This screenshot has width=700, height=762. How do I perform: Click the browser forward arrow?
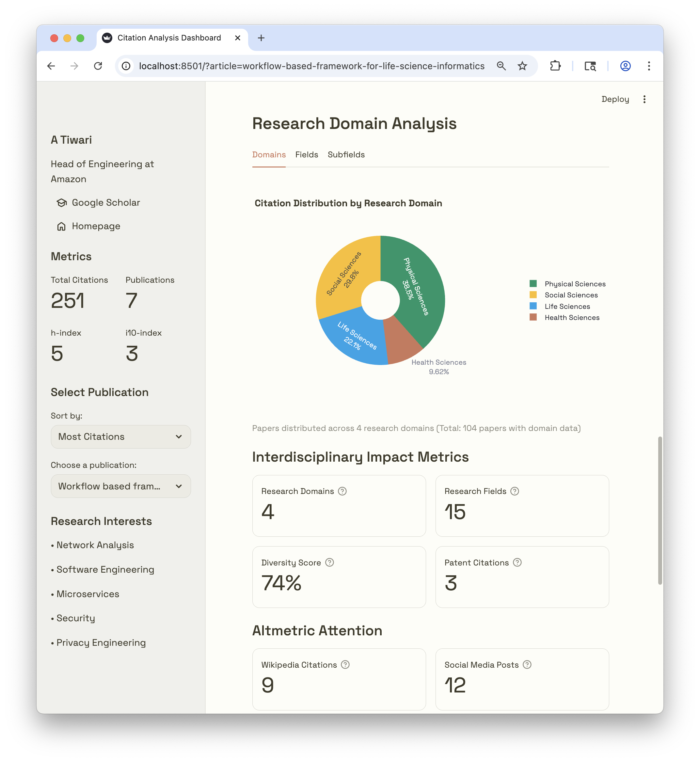tap(74, 66)
